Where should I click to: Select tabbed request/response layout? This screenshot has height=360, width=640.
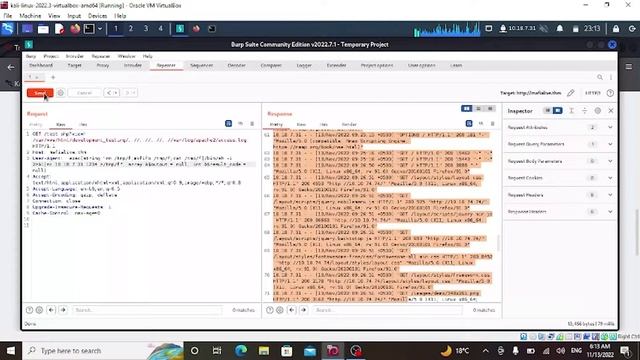click(490, 109)
